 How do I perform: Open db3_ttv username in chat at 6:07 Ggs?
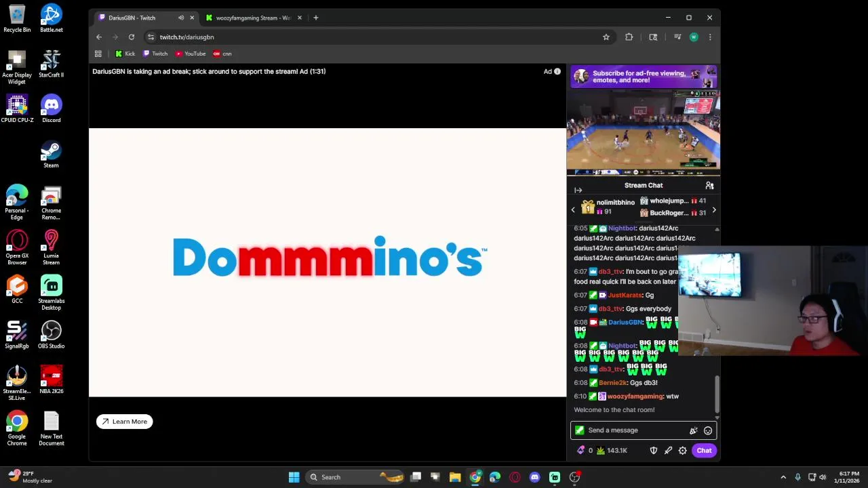pos(610,309)
